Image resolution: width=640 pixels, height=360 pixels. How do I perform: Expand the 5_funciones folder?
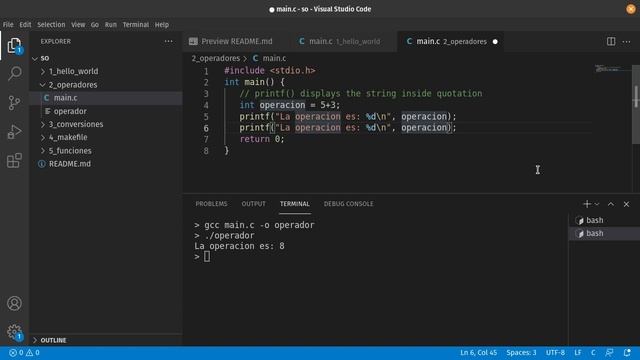[x=43, y=151]
